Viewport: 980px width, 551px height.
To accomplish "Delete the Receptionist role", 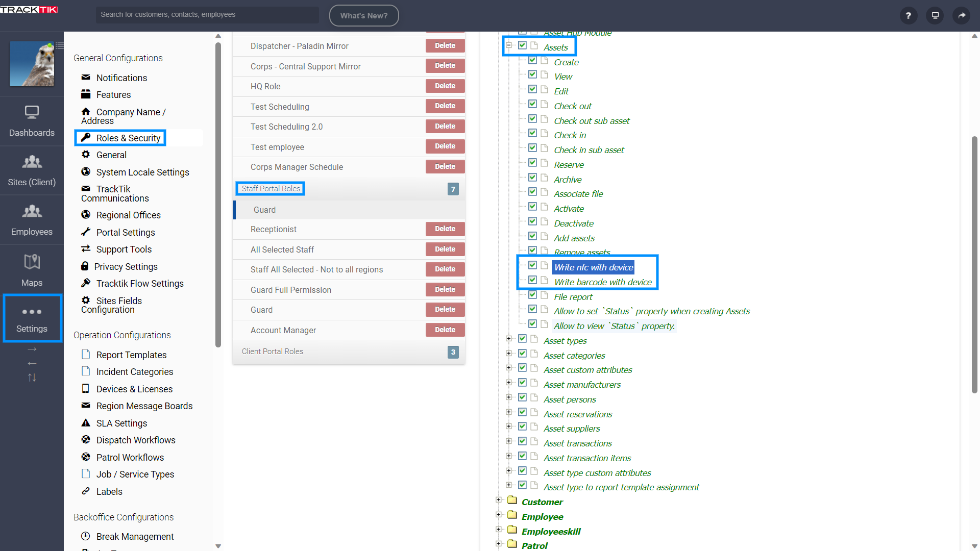I will pyautogui.click(x=445, y=229).
